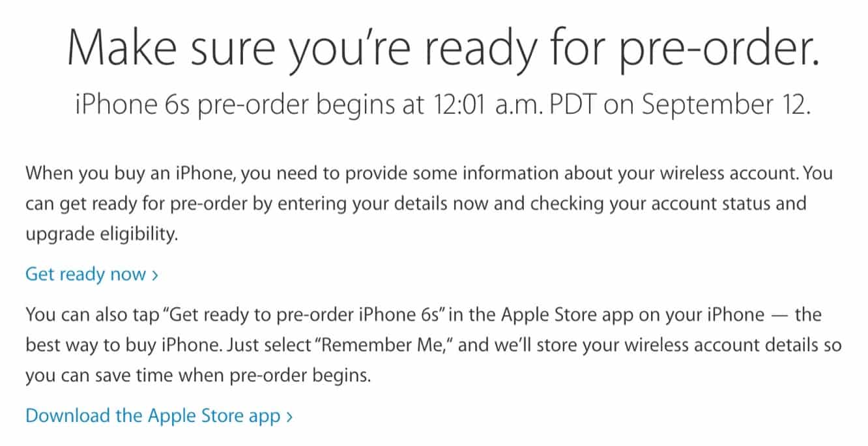Click the words "upgrade eligibility"
The height and width of the screenshot is (446, 868).
click(100, 234)
